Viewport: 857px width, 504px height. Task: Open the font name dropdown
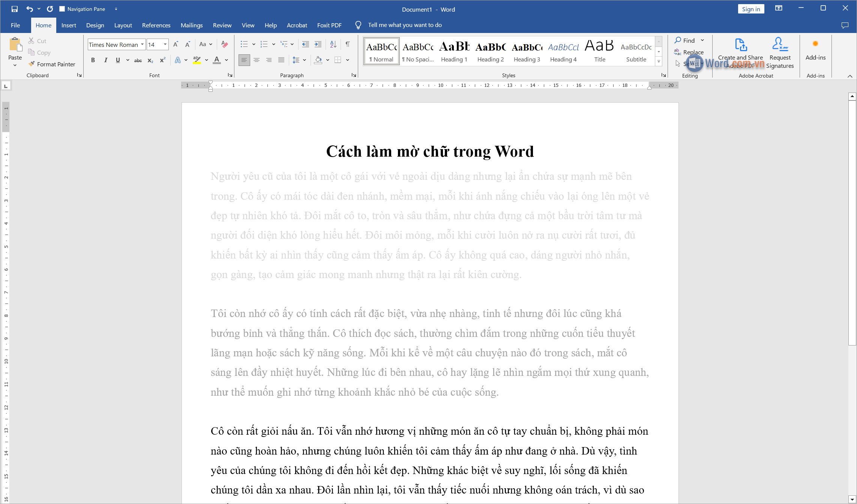[x=142, y=45]
